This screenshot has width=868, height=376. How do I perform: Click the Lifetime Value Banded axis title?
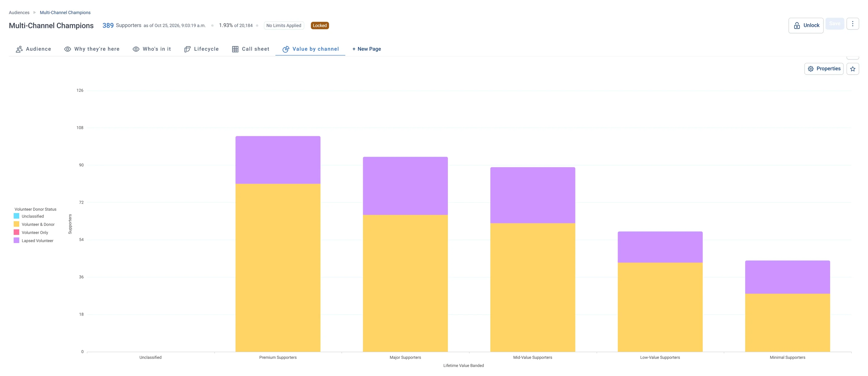[x=463, y=365]
